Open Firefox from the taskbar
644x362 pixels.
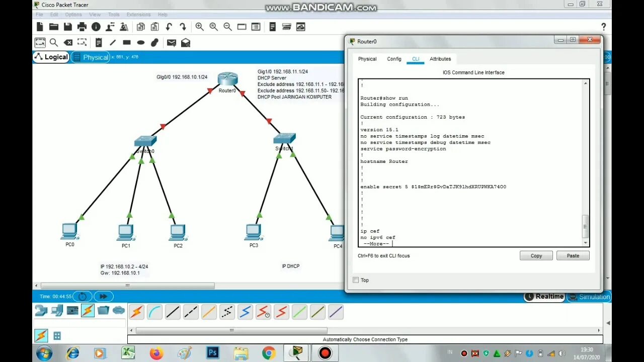point(156,353)
